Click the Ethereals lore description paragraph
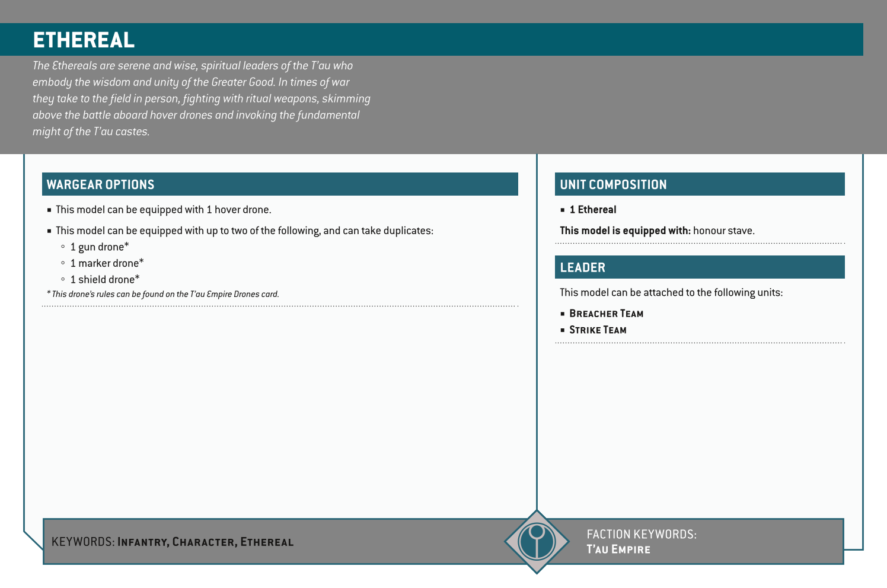Viewport: 887px width, 588px height. pyautogui.click(x=201, y=98)
